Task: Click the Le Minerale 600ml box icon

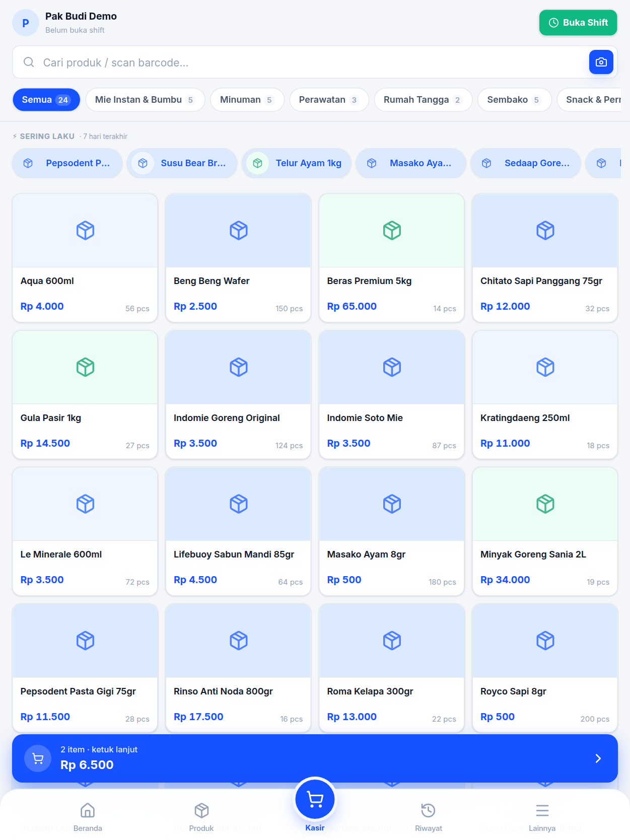Action: [x=85, y=504]
